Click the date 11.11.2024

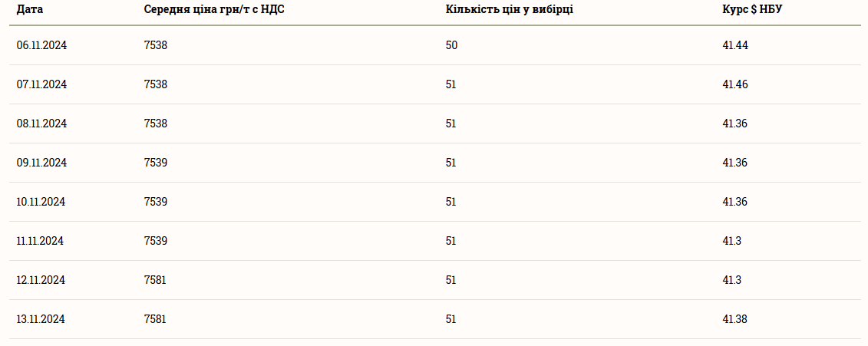point(40,241)
